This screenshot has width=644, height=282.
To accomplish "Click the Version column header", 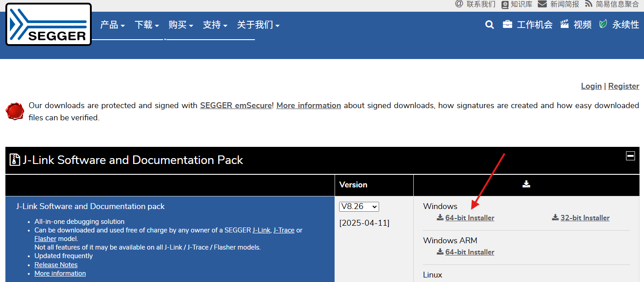I will (353, 185).
